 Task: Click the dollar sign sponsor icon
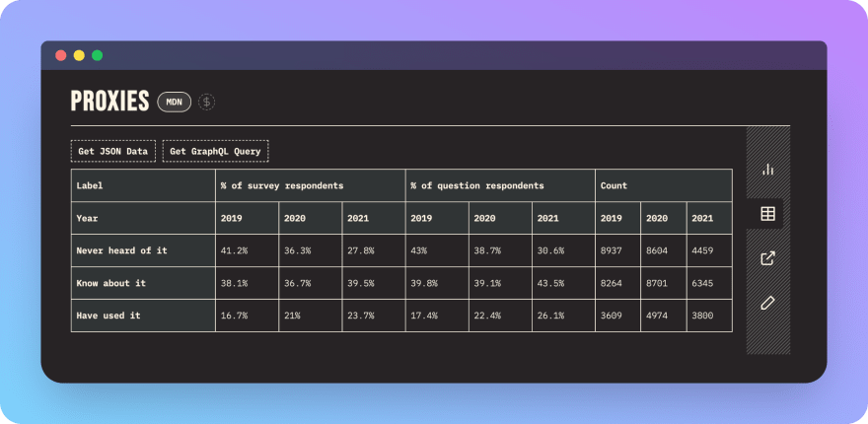[206, 102]
